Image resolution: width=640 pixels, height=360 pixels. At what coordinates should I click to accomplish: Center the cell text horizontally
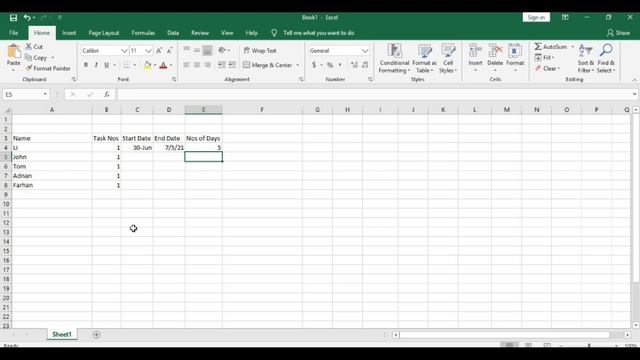[197, 65]
